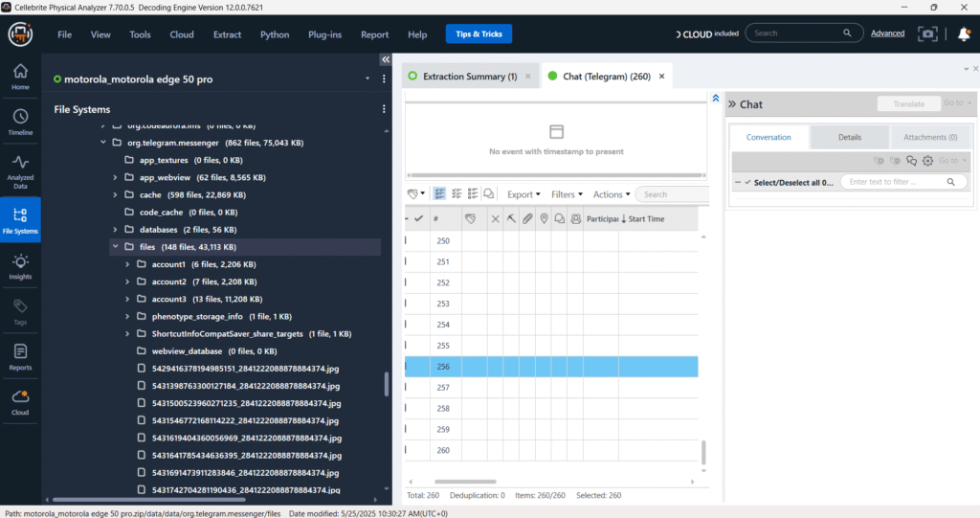Click the timeline horizontal scrollbar
Viewport: 980px width, 518px height.
coord(556,175)
